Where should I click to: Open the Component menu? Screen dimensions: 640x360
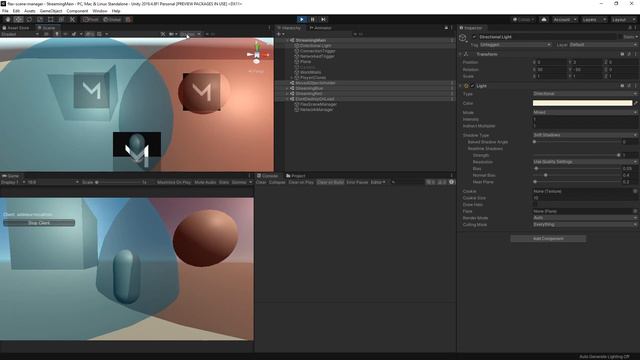click(x=77, y=11)
